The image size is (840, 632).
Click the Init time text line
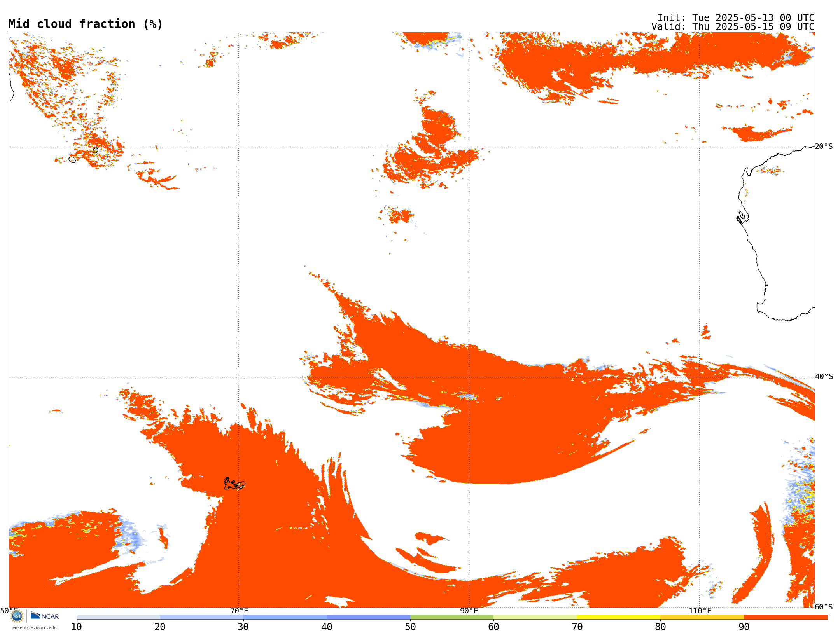[735, 18]
